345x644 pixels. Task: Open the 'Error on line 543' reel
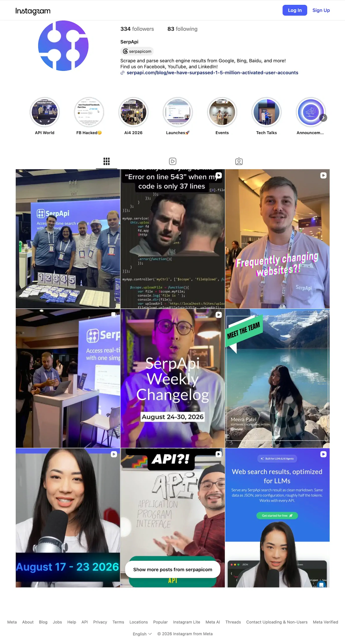[x=173, y=239]
